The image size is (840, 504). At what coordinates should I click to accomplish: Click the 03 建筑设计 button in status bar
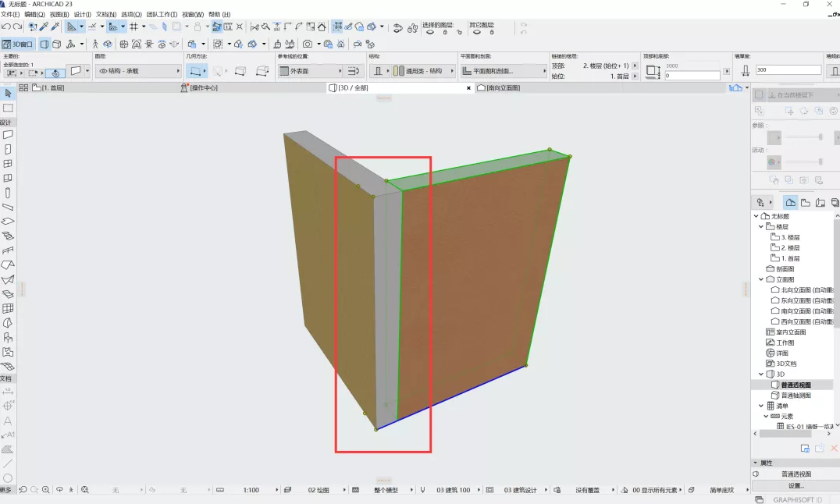click(x=520, y=490)
